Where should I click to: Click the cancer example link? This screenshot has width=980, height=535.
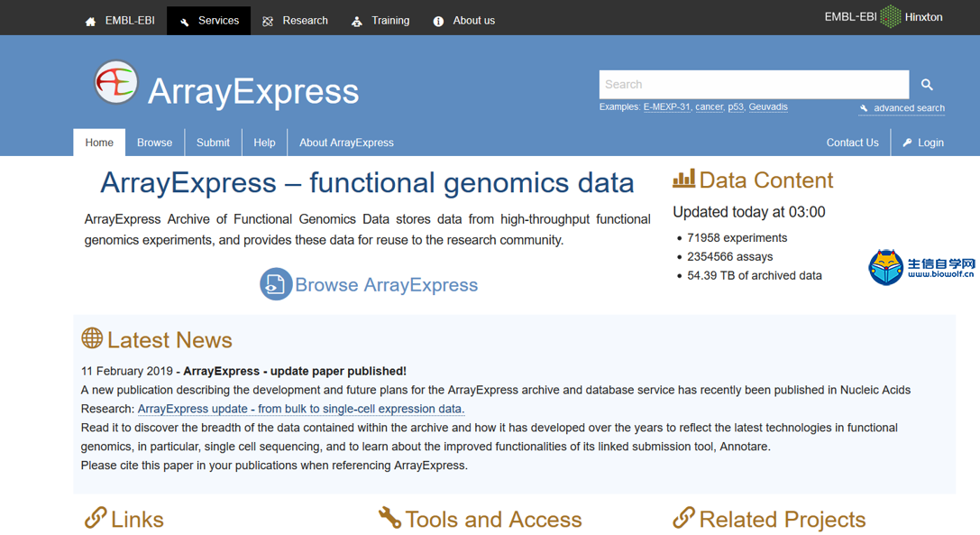click(710, 107)
